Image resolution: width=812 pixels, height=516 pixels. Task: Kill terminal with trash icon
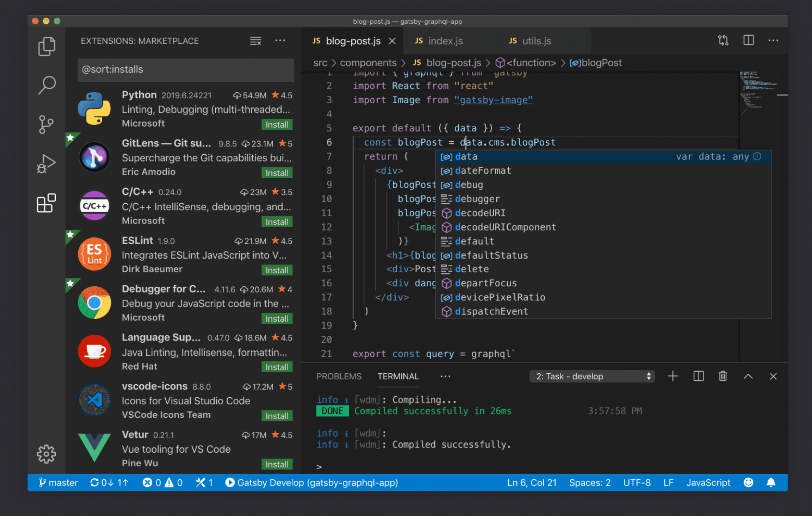tap(723, 376)
